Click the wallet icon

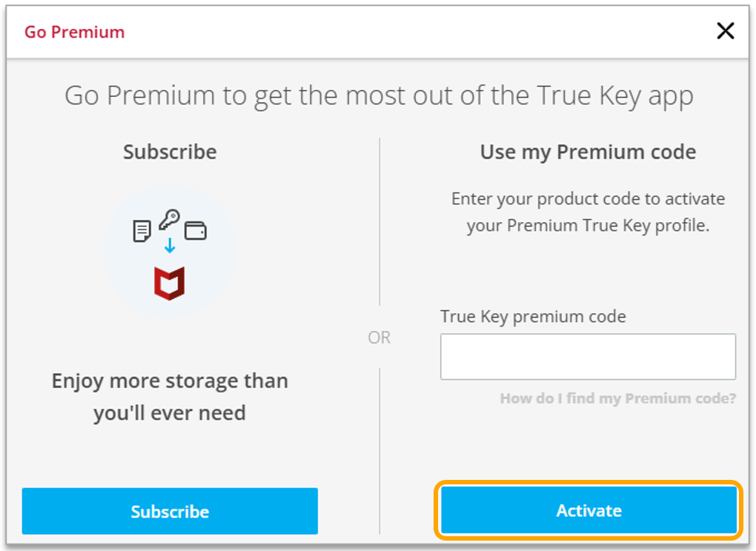tap(195, 230)
